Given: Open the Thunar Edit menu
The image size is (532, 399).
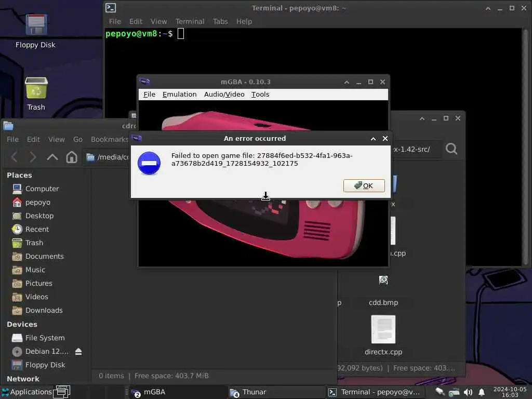Looking at the screenshot, I should [33, 139].
